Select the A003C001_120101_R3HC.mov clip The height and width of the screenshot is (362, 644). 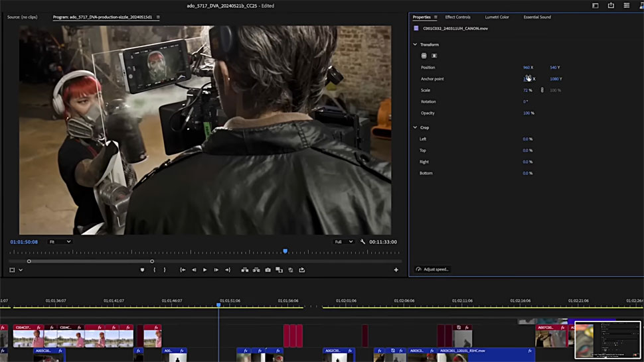pos(485,354)
